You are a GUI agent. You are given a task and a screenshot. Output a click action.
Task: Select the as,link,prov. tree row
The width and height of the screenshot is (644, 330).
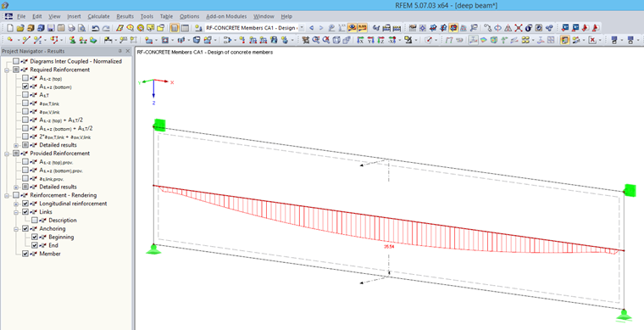click(52, 178)
